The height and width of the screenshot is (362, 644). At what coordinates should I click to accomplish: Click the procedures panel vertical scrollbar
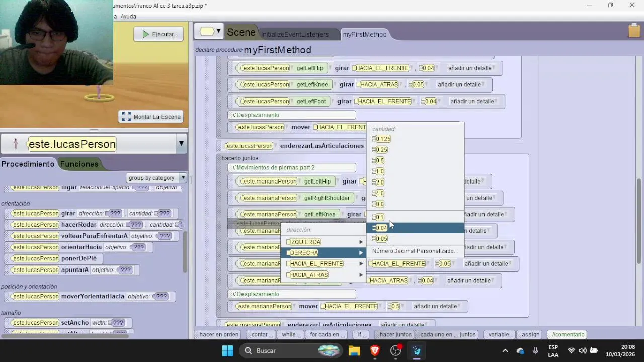click(x=185, y=252)
